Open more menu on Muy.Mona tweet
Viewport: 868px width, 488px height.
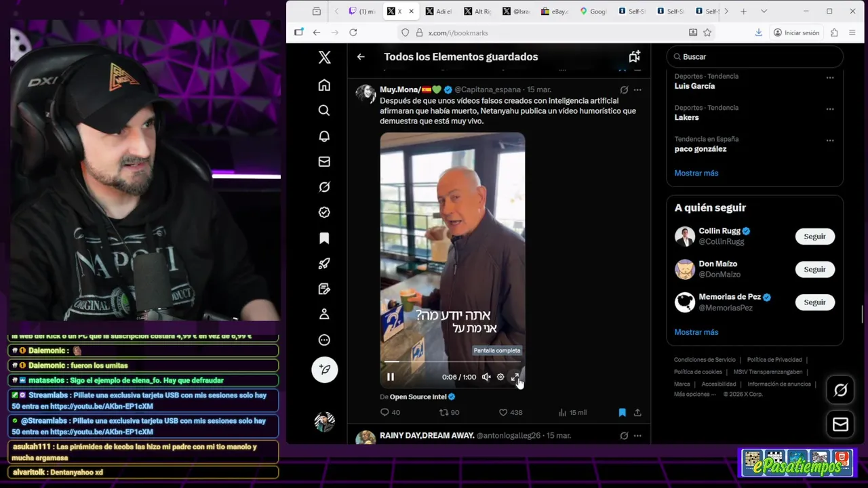637,89
